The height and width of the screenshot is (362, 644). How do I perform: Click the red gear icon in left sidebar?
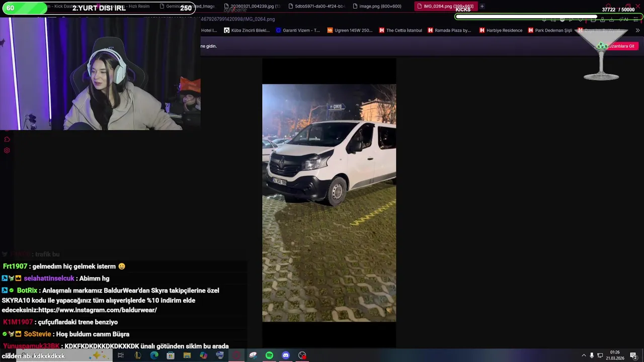(7, 150)
